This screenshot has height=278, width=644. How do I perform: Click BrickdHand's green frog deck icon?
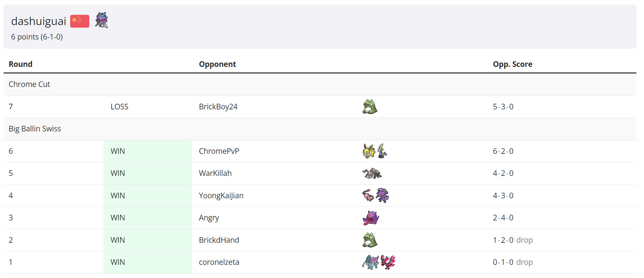[370, 240]
